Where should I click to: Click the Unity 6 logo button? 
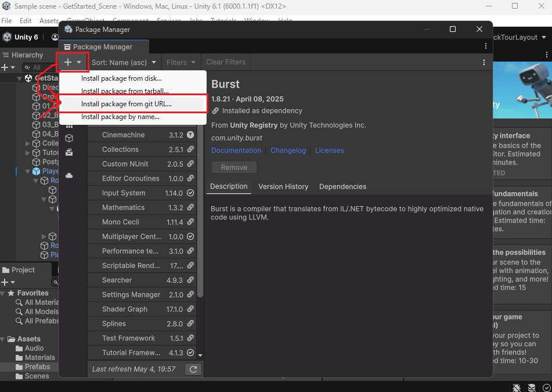[x=21, y=37]
